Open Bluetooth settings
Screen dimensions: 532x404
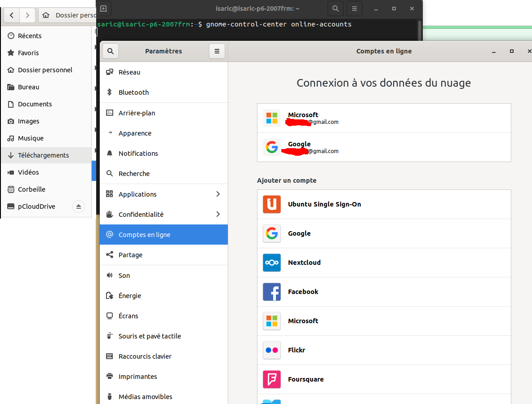click(164, 92)
